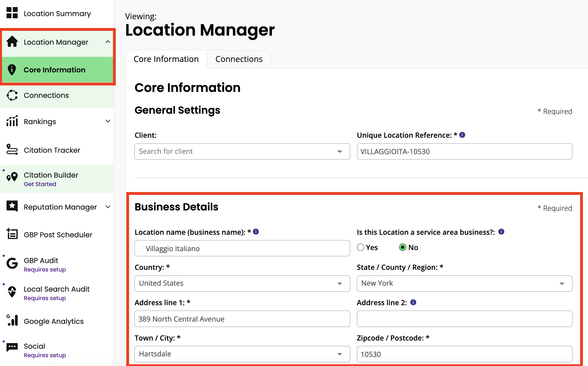Click the empty Address line 2 field
Screen dimensions: 588x366
click(465, 319)
